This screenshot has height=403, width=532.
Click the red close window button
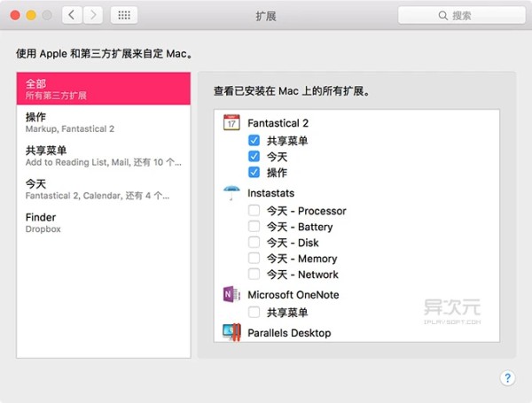coord(15,15)
